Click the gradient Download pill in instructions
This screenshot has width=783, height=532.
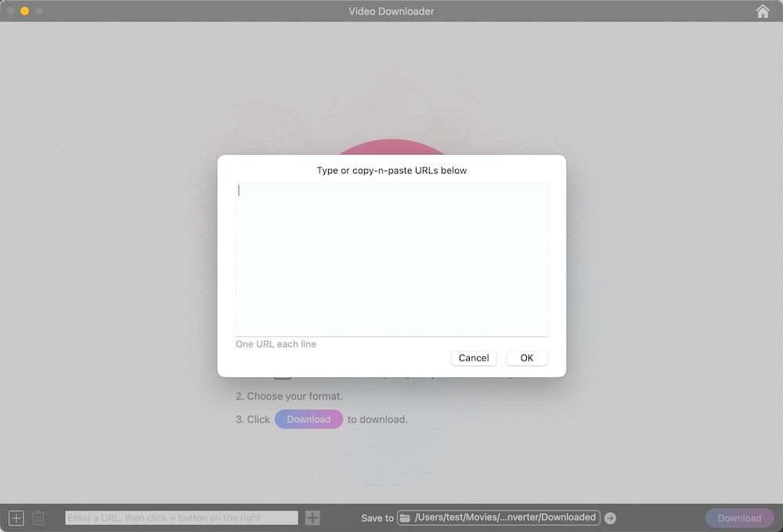tap(309, 419)
